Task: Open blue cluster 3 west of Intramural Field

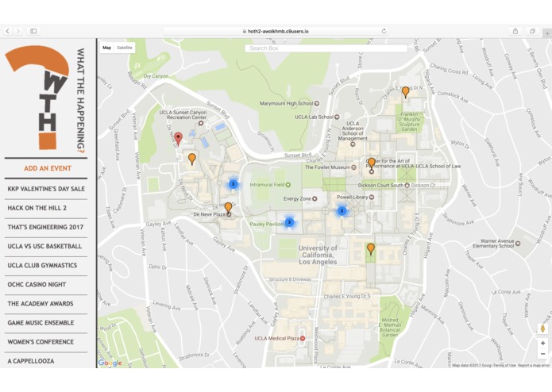Action: point(233,184)
